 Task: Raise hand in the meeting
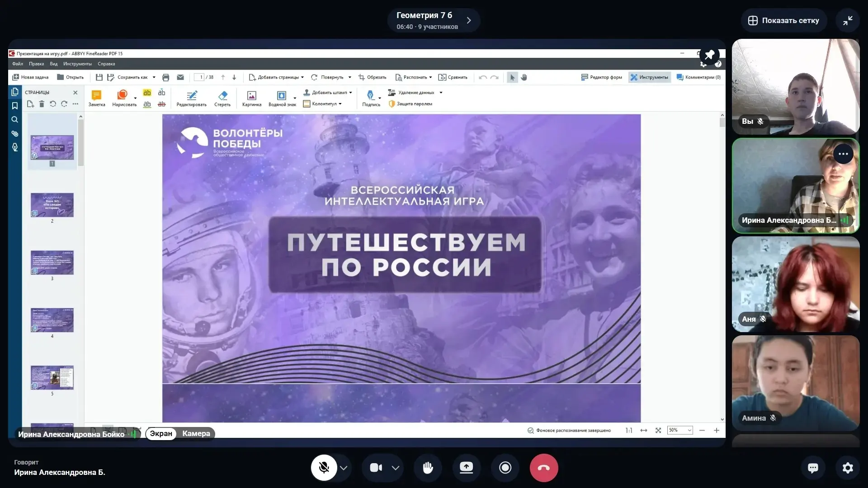click(x=428, y=468)
